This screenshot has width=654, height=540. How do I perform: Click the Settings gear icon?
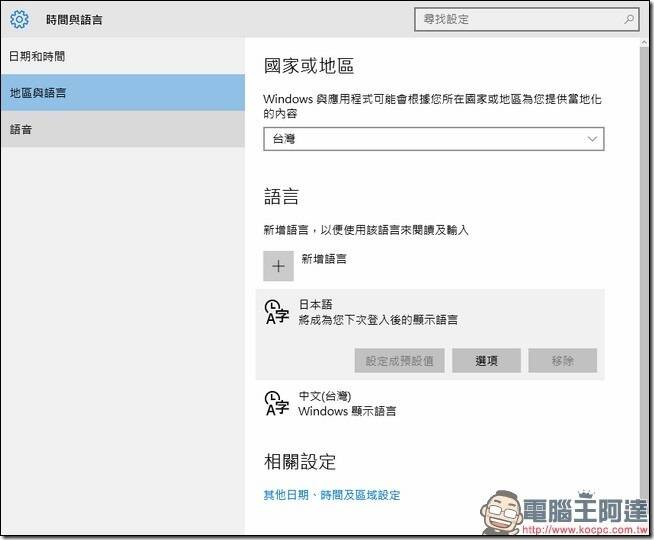[19, 19]
